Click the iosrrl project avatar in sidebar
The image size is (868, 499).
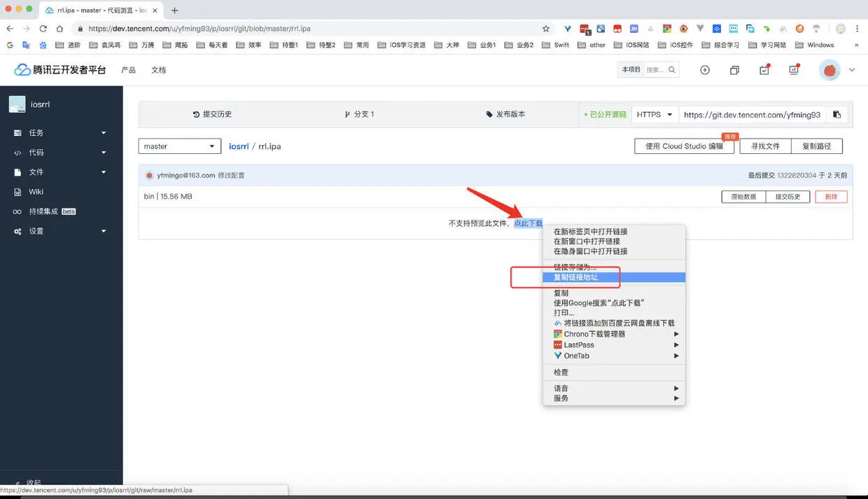17,104
